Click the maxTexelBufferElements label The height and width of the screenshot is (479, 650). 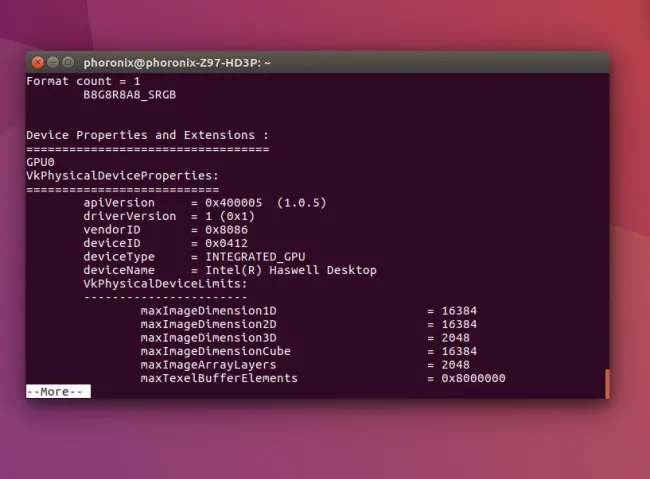coord(219,379)
